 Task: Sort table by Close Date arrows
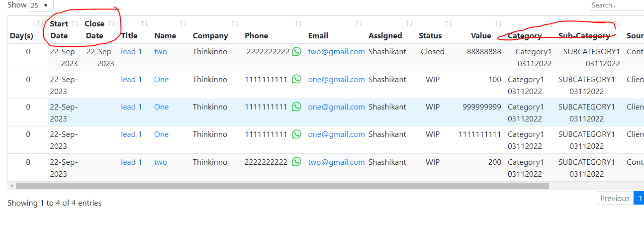[x=111, y=23]
